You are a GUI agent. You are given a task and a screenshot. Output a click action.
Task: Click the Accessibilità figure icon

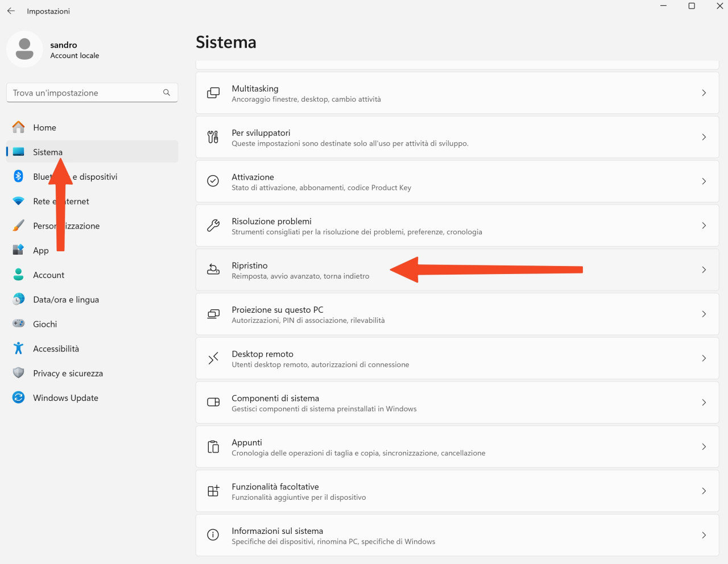tap(19, 348)
